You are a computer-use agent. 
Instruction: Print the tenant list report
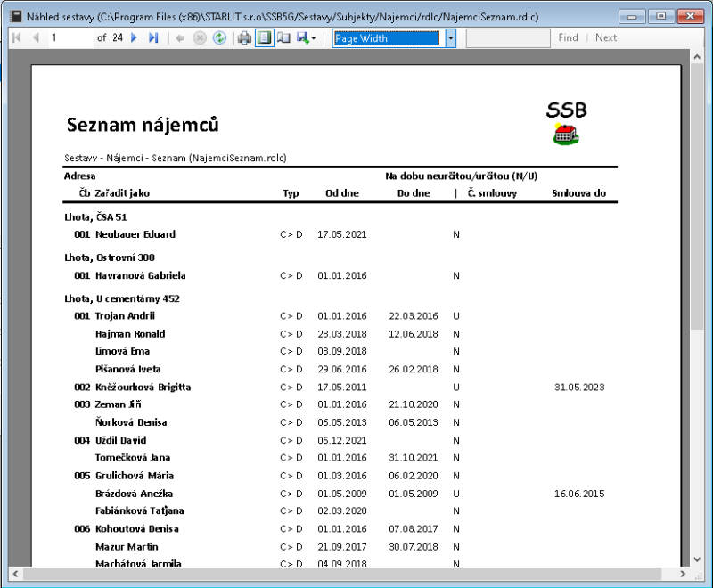click(x=244, y=38)
